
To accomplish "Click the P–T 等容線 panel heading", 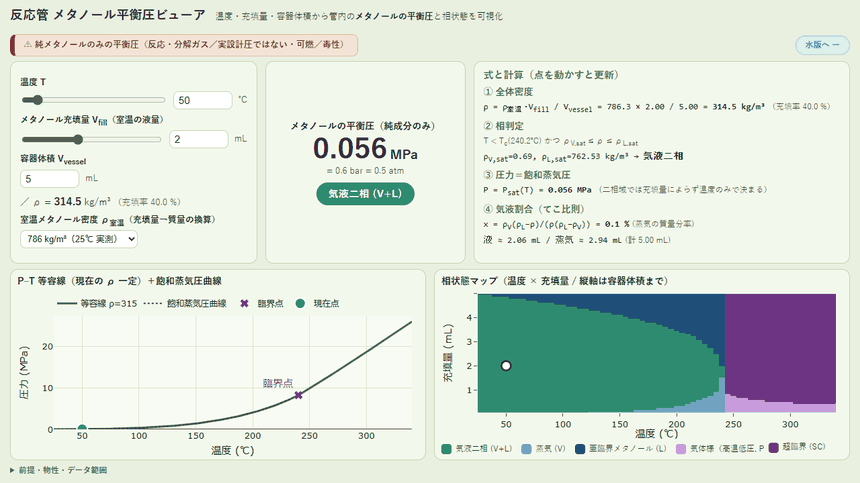I will 120,281.
